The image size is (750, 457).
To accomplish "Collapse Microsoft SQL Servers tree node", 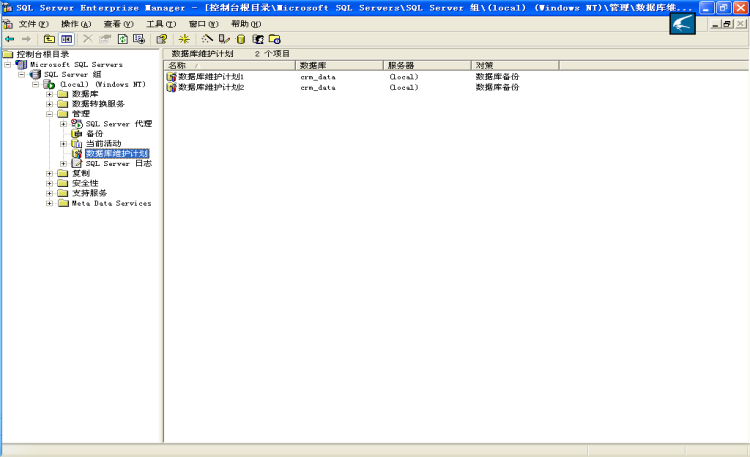I will pos(8,64).
